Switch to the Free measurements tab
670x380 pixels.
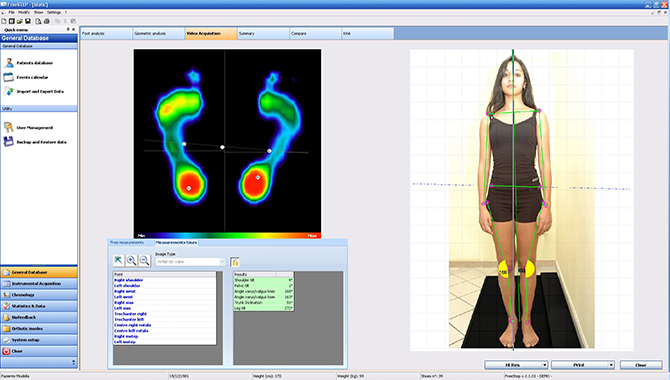coord(127,242)
